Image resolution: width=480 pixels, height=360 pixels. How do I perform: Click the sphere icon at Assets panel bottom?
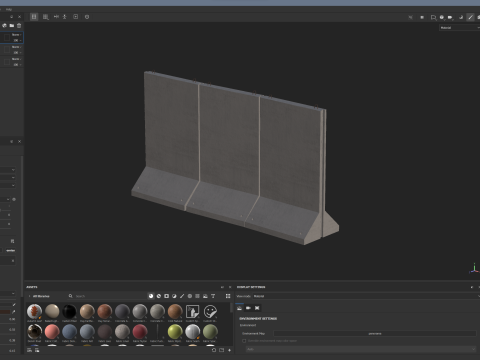point(214,350)
